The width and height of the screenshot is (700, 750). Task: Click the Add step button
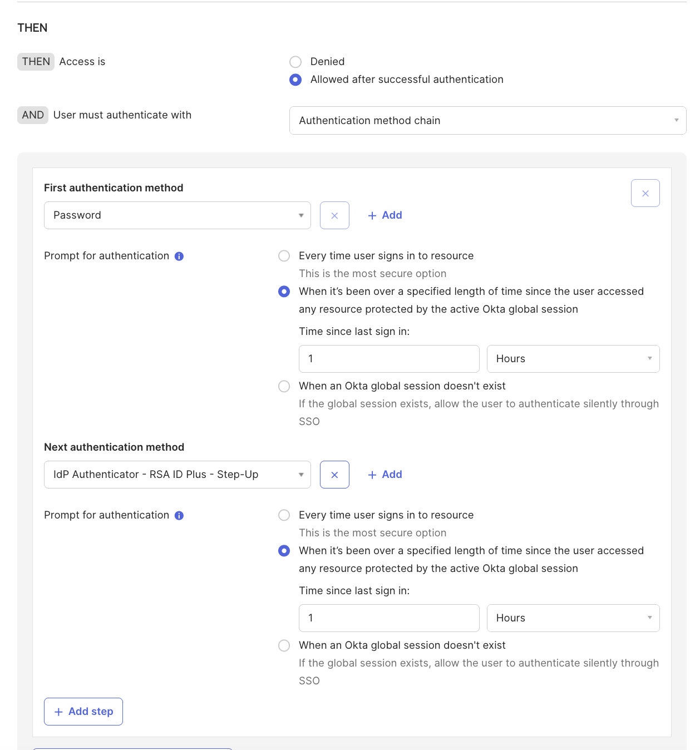83,712
